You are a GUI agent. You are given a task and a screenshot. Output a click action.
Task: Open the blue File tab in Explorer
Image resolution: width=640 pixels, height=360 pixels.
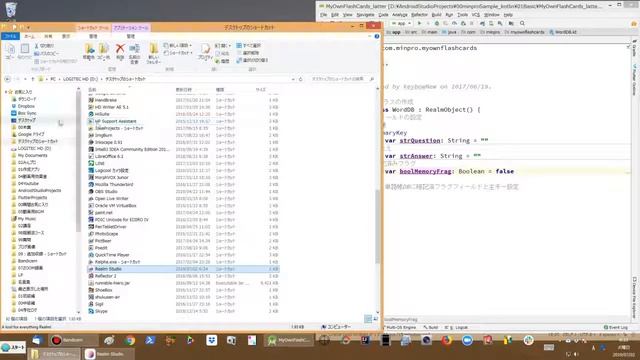(x=10, y=36)
